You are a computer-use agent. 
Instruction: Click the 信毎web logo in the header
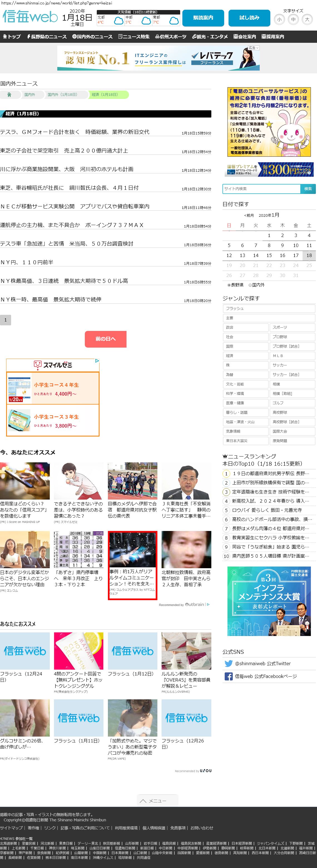point(30,17)
